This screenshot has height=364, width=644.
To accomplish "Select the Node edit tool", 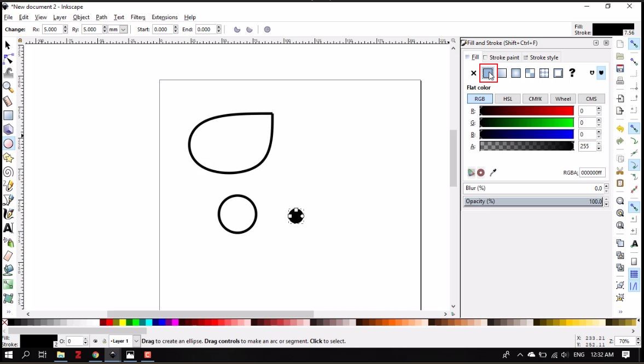I will click(x=8, y=59).
